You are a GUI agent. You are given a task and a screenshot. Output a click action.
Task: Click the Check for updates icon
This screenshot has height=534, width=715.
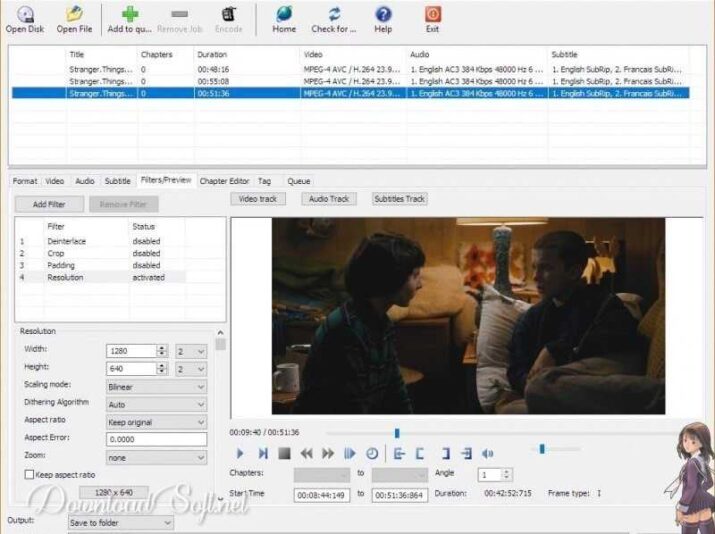coord(334,20)
